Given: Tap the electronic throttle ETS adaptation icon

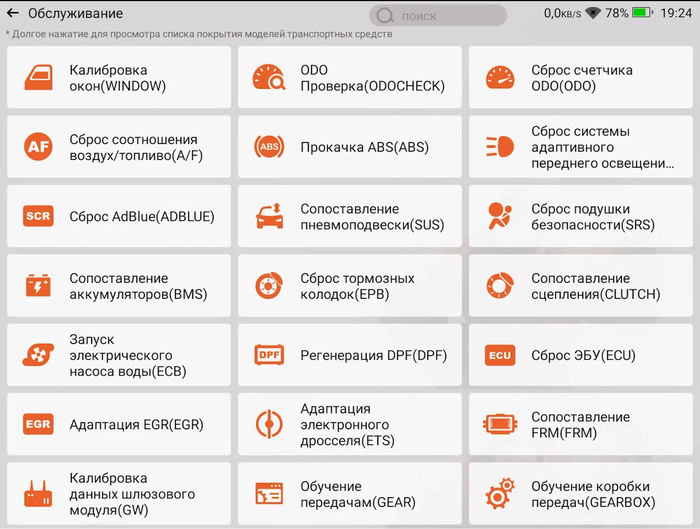Looking at the screenshot, I should click(269, 424).
